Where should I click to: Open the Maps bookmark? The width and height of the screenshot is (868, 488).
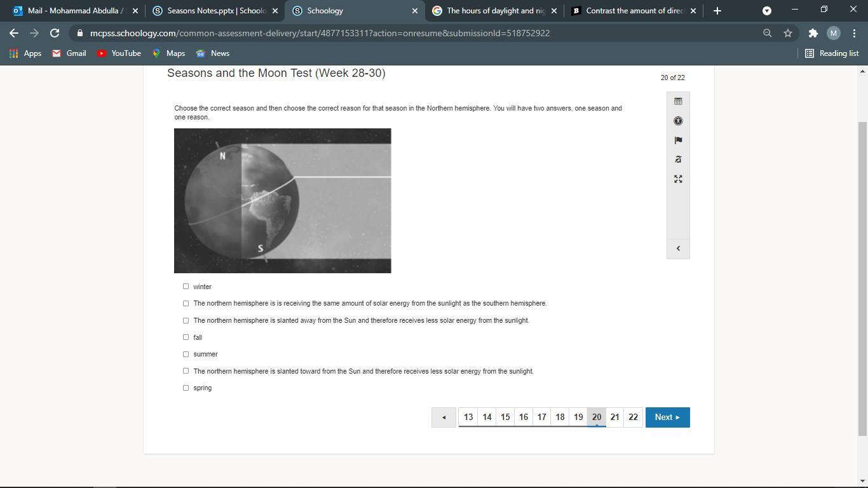[168, 53]
